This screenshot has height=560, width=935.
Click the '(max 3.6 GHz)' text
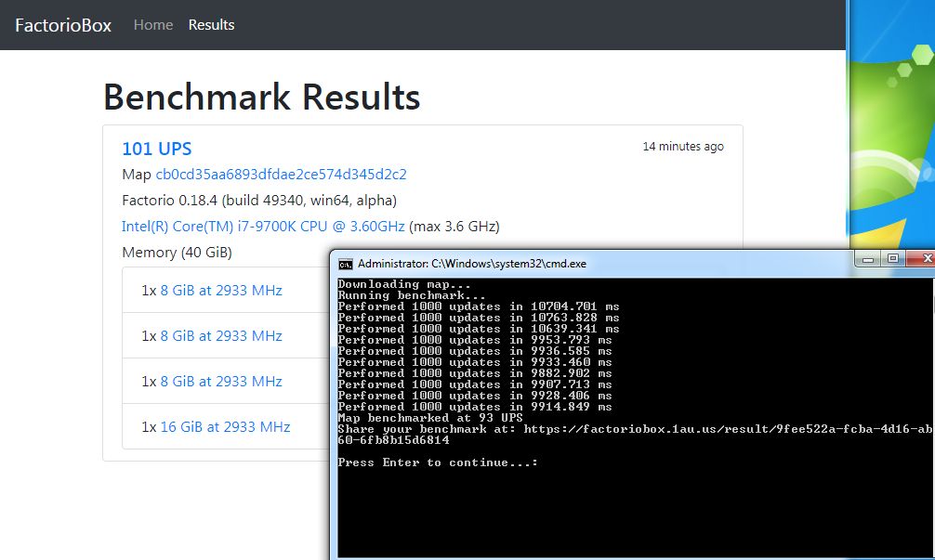coord(454,227)
